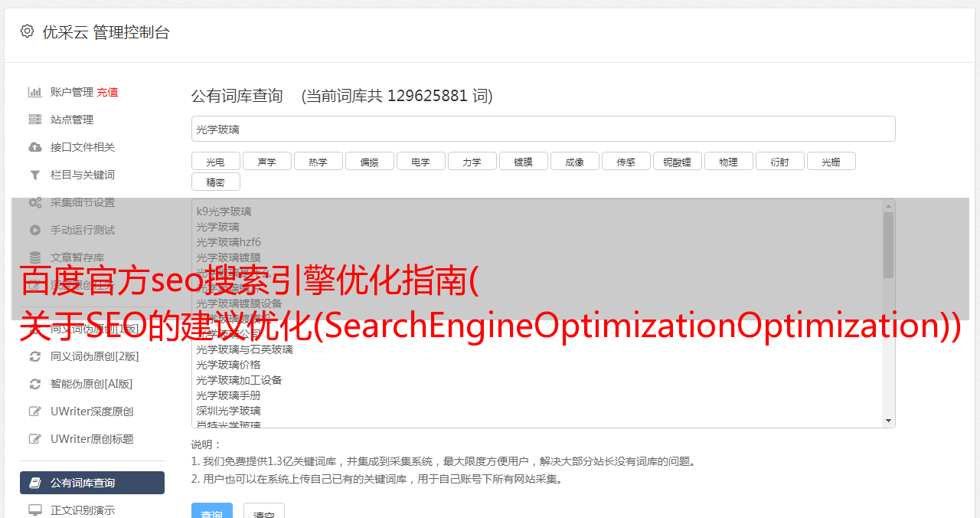Click the gear icon beside 优采云 管理控制台
This screenshot has width=980, height=518.
[x=28, y=31]
